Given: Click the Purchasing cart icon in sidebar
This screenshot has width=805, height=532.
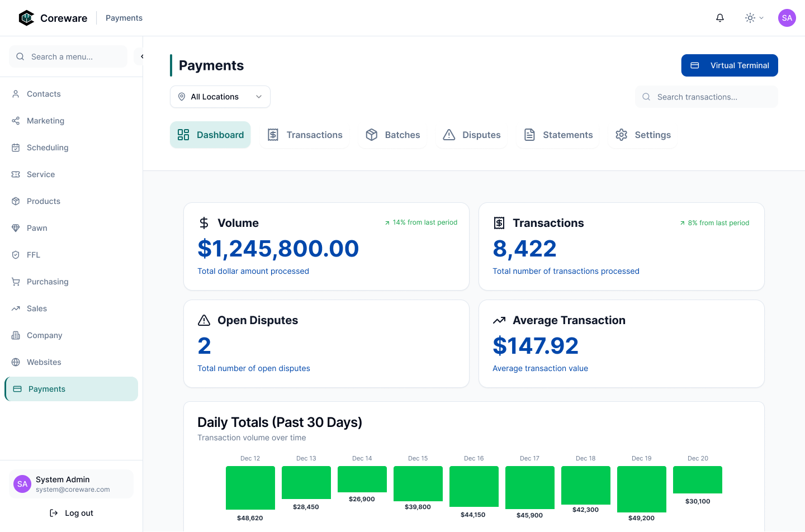Looking at the screenshot, I should click(16, 282).
